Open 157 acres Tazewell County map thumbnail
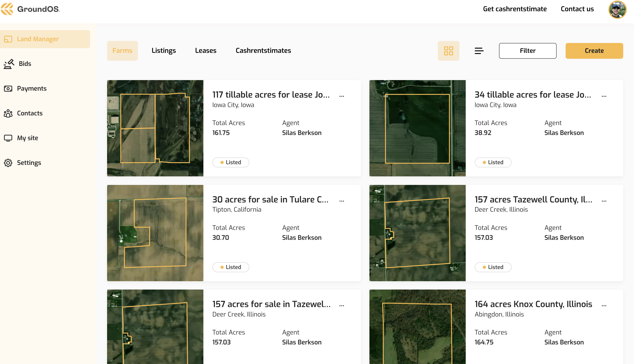Screen dimensions: 634x364 pos(417,233)
